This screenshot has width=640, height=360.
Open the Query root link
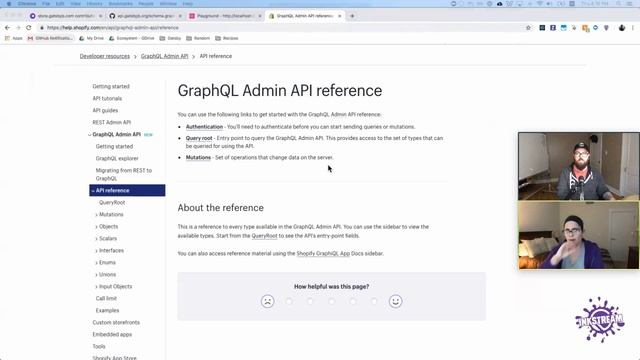[x=199, y=138]
